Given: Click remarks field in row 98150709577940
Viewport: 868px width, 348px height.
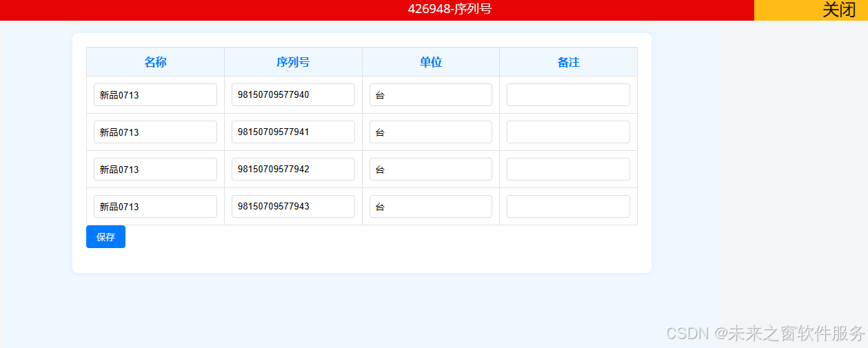Looking at the screenshot, I should tap(568, 95).
